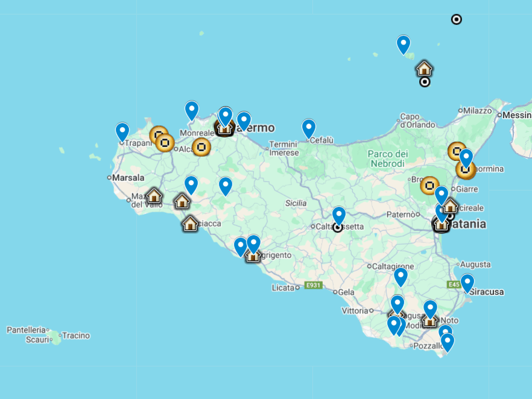Open the blue pin near Siracusa

467,283
